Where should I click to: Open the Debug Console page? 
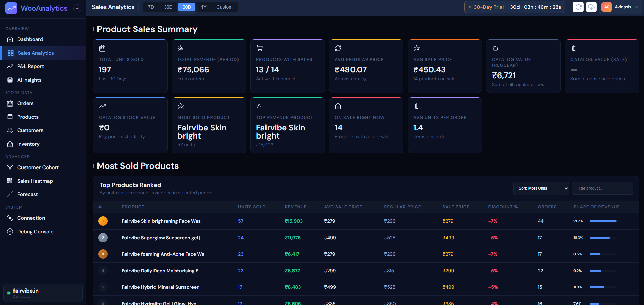click(x=35, y=232)
